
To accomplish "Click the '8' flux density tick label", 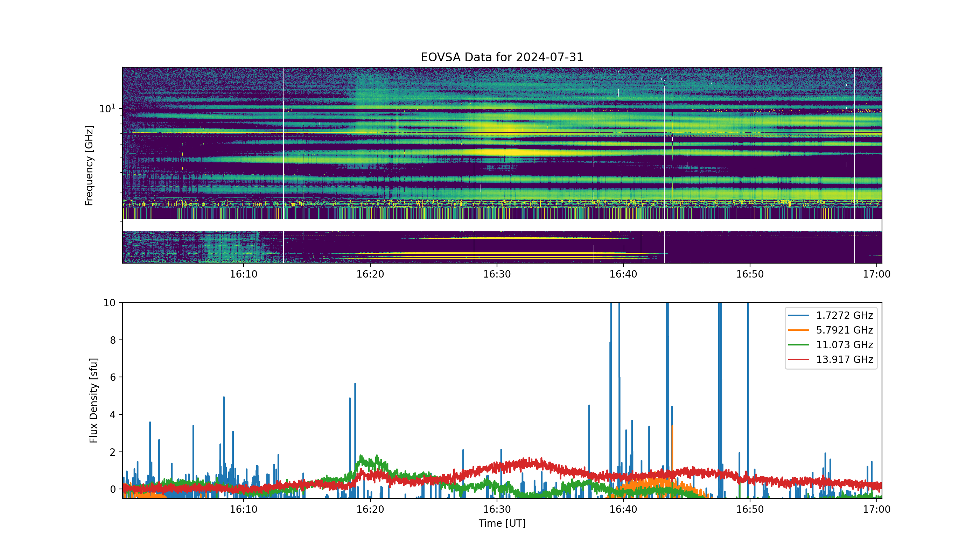I will click(112, 340).
